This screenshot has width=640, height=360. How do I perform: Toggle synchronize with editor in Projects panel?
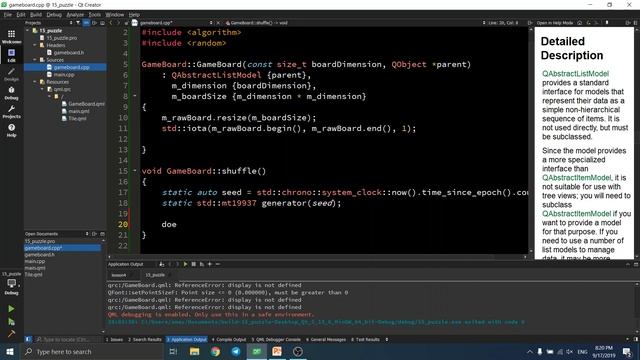(x=86, y=23)
